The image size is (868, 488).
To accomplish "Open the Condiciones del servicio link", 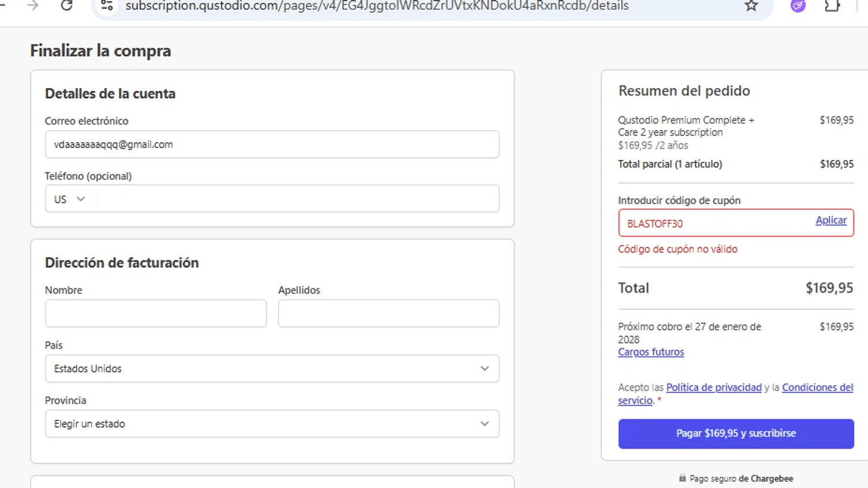I will point(817,387).
